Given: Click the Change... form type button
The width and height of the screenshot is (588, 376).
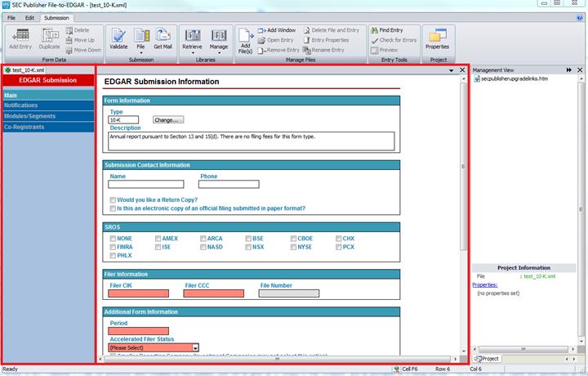Looking at the screenshot, I should 168,120.
